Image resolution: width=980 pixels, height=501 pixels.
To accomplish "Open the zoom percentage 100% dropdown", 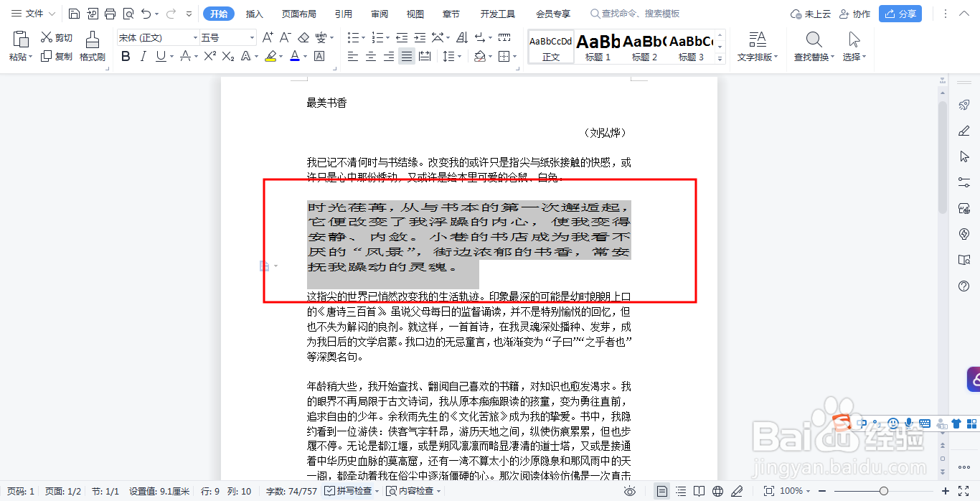I will tap(794, 491).
